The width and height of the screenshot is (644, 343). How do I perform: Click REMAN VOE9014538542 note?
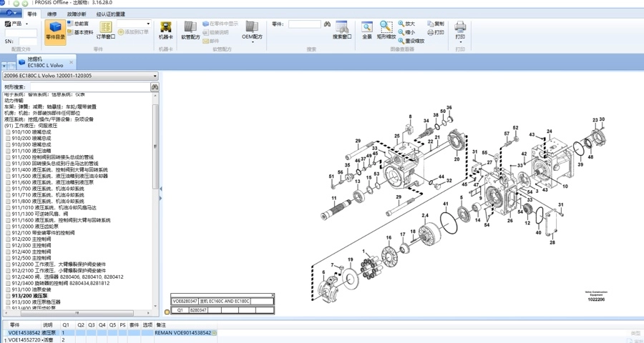tap(182, 333)
